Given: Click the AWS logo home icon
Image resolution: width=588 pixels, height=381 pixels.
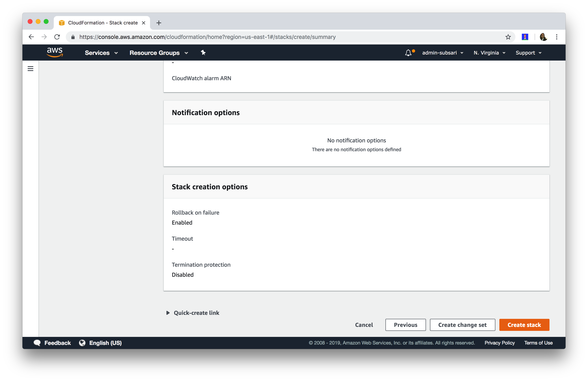Looking at the screenshot, I should click(55, 52).
